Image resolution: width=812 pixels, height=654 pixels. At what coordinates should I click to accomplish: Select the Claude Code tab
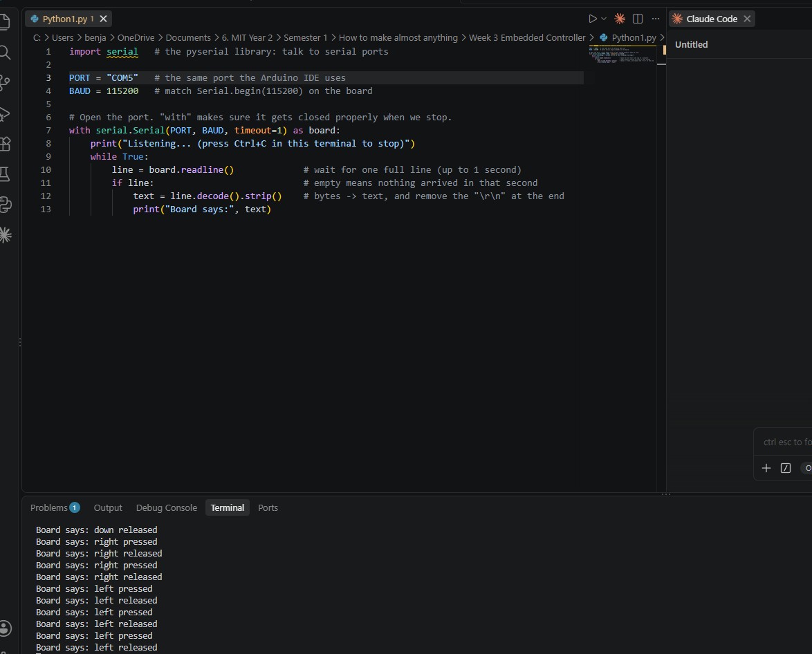coord(711,19)
